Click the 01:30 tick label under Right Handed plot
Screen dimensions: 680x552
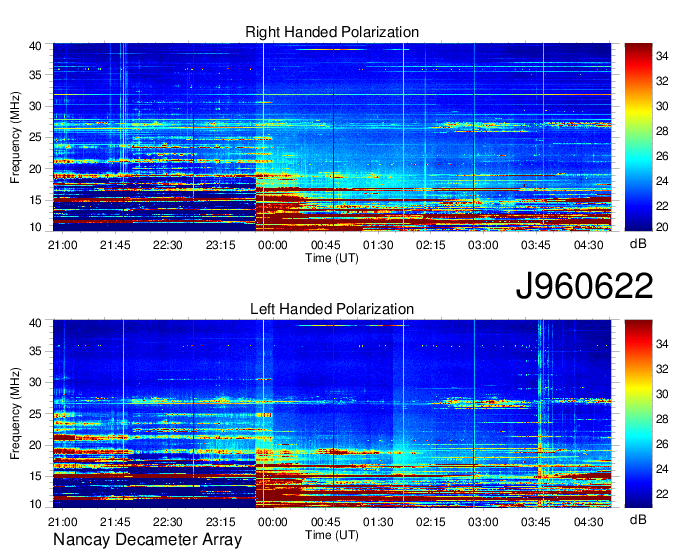click(x=378, y=245)
